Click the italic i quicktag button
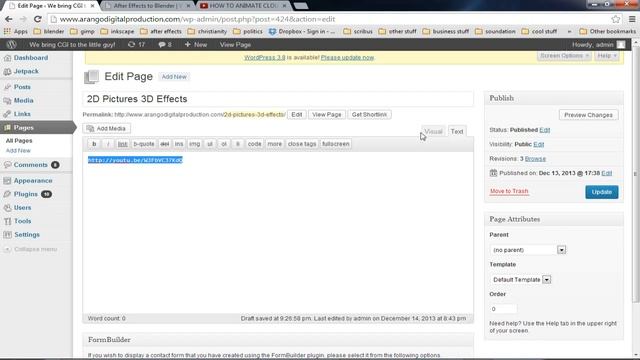This screenshot has width=640, height=360. [108, 144]
